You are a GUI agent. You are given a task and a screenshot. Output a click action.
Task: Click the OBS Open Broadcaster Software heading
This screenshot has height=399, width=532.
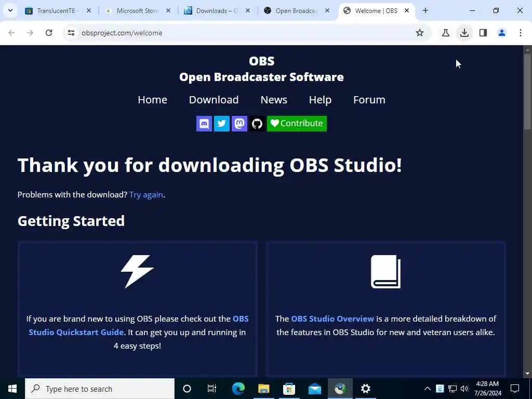(x=261, y=69)
